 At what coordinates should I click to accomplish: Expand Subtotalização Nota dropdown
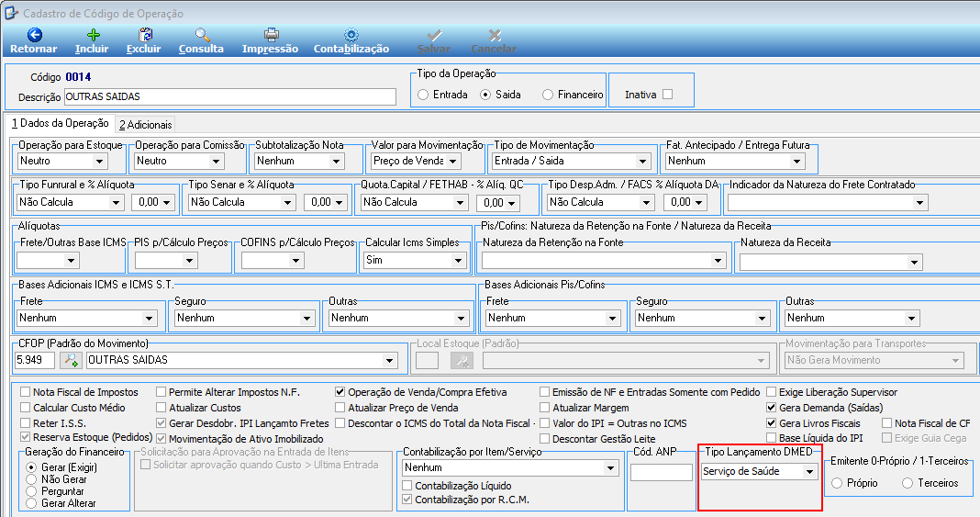(x=336, y=162)
